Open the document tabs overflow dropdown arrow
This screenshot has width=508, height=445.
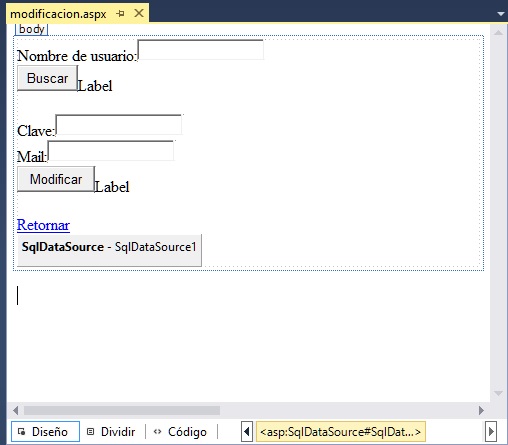(x=500, y=14)
